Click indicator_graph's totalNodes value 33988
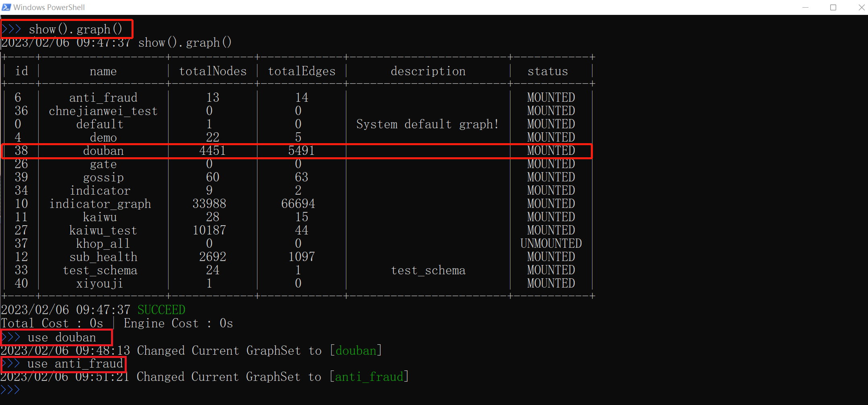 pyautogui.click(x=209, y=204)
